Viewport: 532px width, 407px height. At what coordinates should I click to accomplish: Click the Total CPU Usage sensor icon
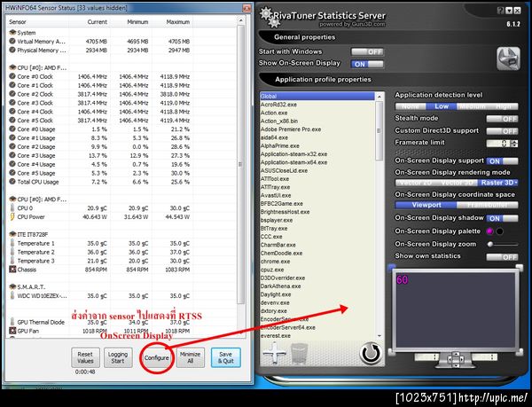point(12,182)
